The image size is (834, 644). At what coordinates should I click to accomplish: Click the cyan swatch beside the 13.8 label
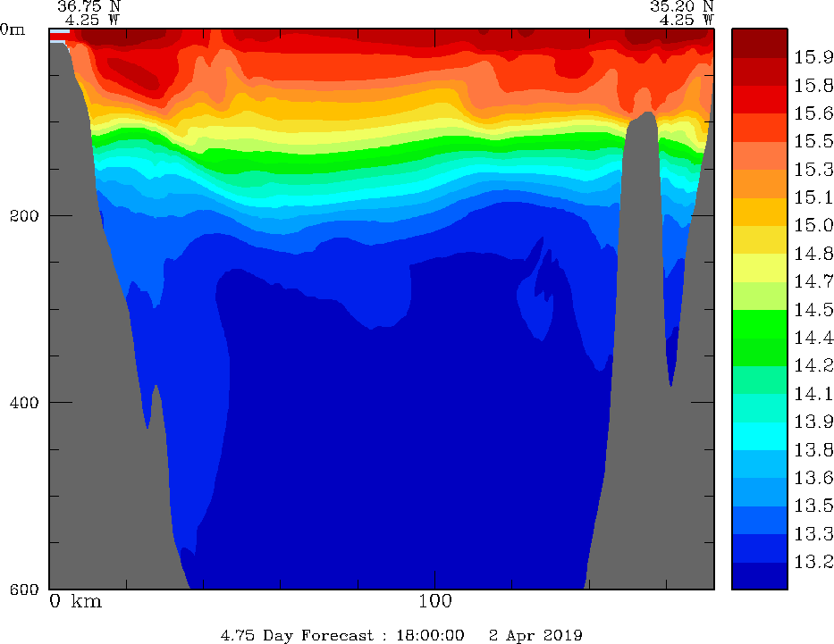pos(760,436)
